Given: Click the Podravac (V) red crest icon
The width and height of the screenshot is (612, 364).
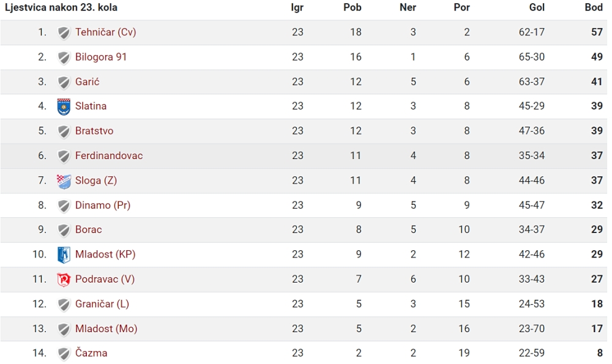Looking at the screenshot, I should coord(64,280).
